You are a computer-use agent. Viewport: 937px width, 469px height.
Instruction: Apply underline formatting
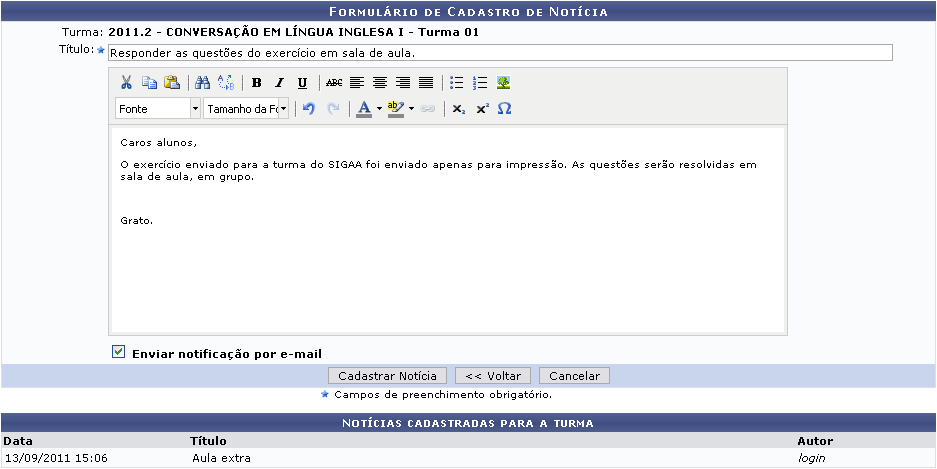click(x=301, y=83)
